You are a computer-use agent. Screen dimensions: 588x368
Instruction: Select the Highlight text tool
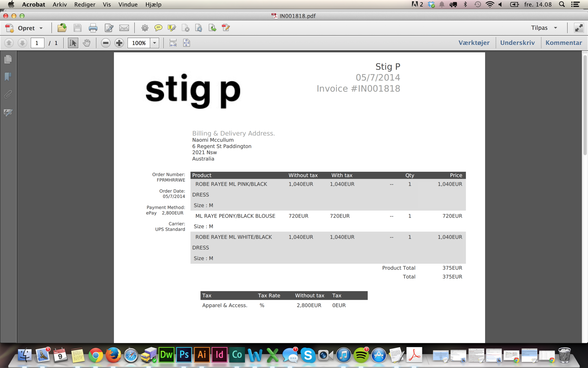(x=171, y=28)
